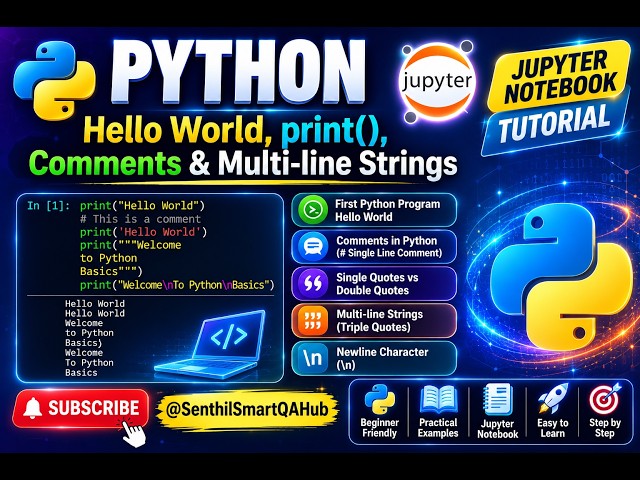Select 'Newline Character' text

(382, 351)
